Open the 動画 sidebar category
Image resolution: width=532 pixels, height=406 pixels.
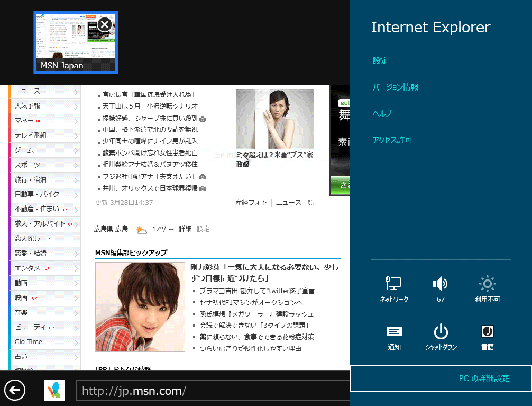click(45, 283)
